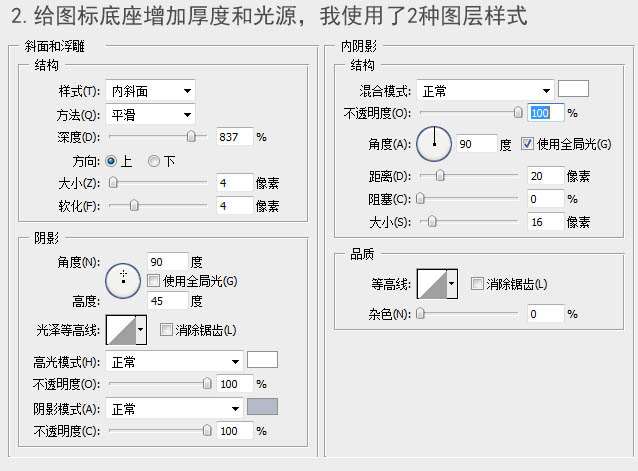Select the 上 direction radio button
638x471 pixels.
pos(111,161)
